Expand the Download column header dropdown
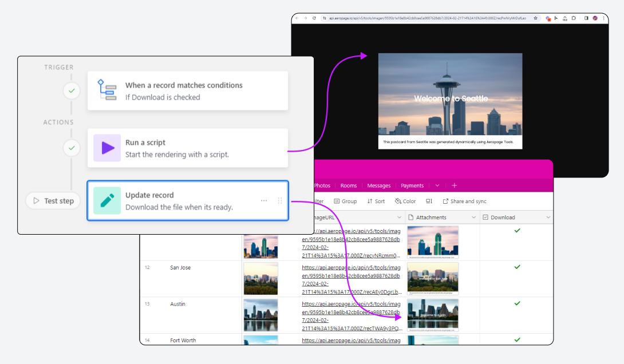 point(548,217)
